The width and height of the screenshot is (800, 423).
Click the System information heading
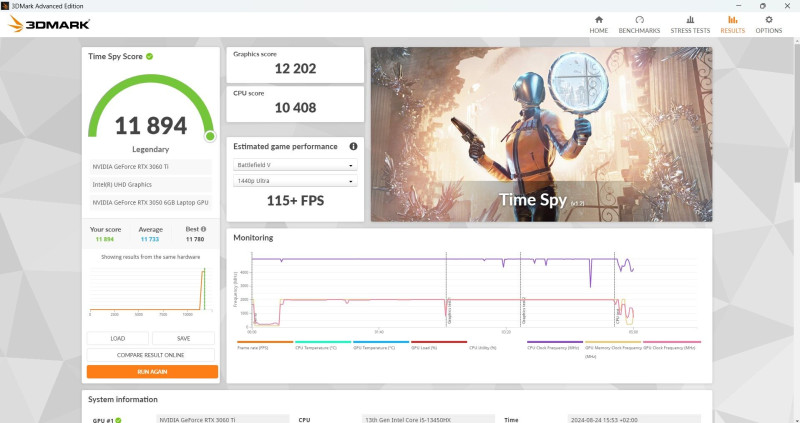pos(122,400)
